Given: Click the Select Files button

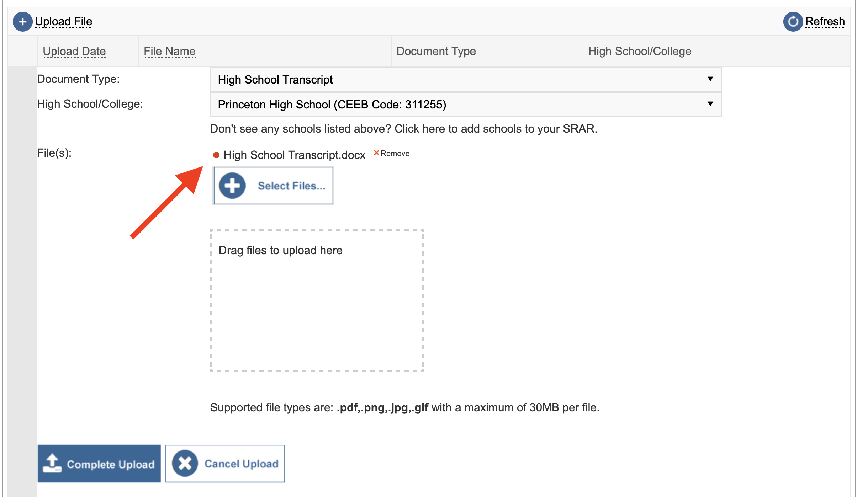Looking at the screenshot, I should [273, 185].
